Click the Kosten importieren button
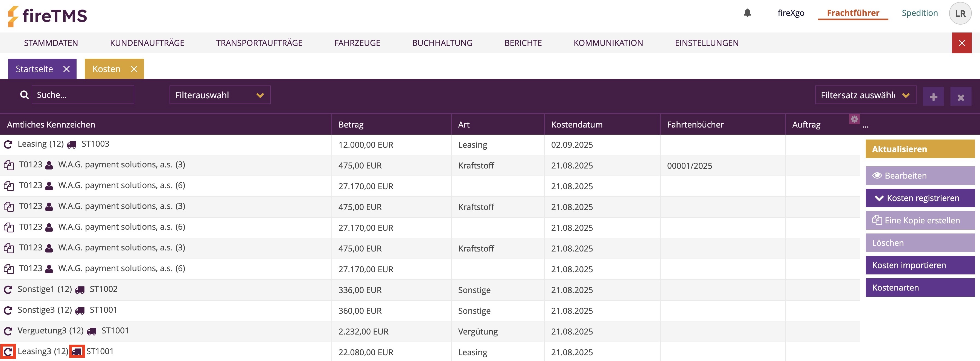This screenshot has width=980, height=361. [x=920, y=265]
